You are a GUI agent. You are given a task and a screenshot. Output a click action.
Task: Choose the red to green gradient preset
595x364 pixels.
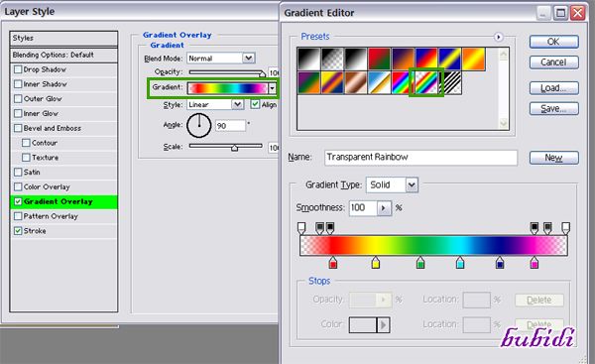(x=380, y=59)
